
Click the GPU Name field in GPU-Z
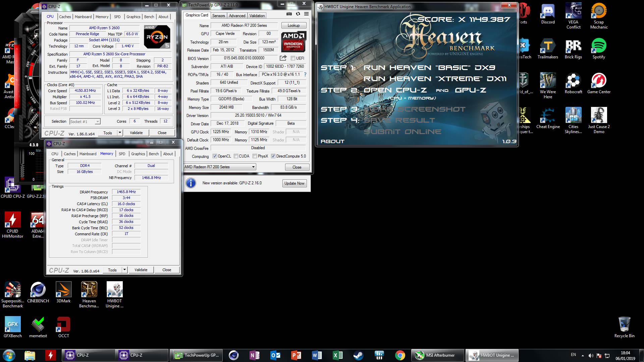point(244,25)
